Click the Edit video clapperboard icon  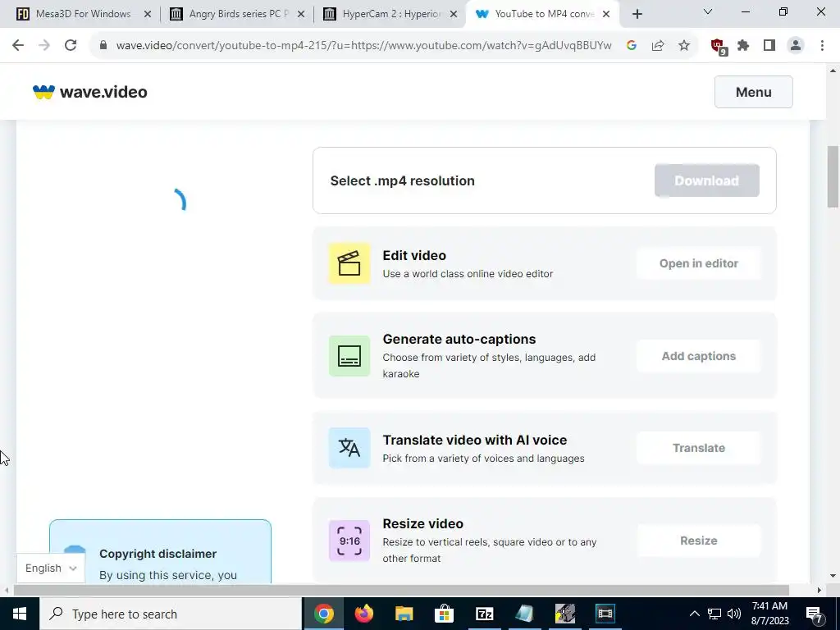[349, 263]
